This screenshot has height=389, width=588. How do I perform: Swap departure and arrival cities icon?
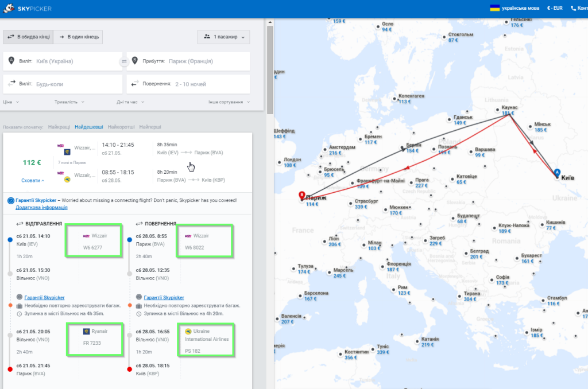(x=124, y=61)
